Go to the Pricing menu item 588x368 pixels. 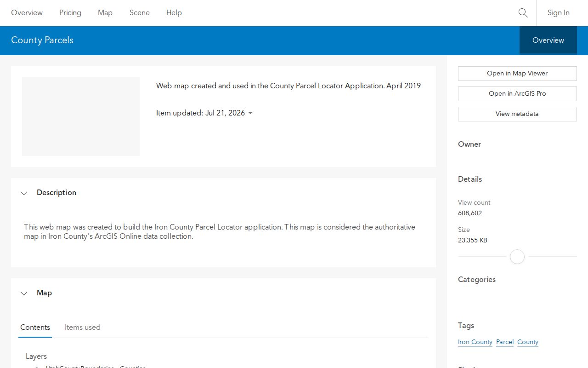tap(70, 13)
